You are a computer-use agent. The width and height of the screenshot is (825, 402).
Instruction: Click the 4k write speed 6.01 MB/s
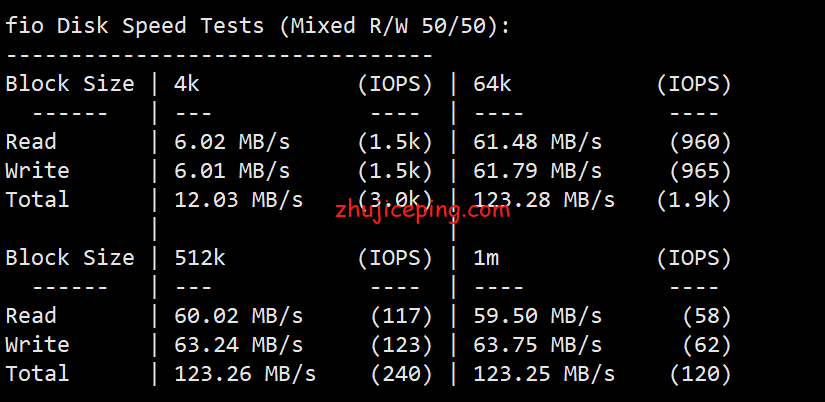pos(232,171)
